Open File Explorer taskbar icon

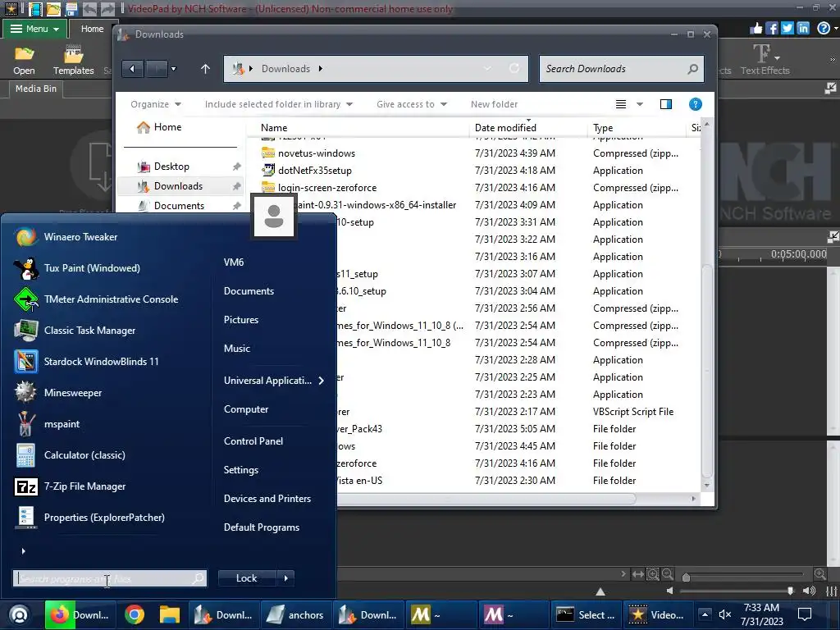tap(169, 614)
